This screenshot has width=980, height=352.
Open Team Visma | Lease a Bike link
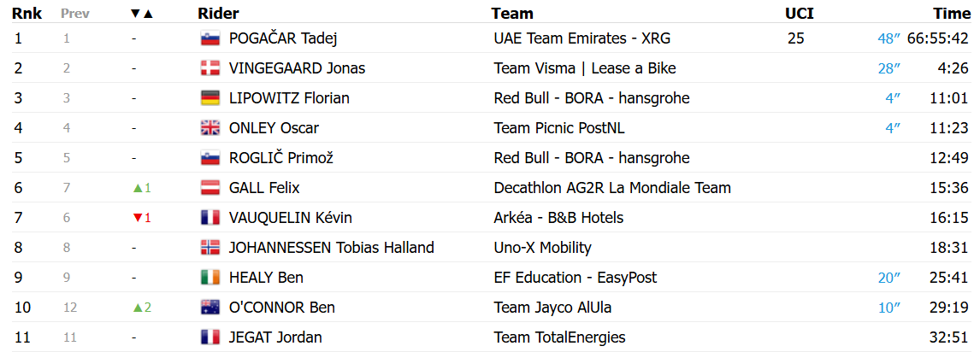[x=585, y=68]
